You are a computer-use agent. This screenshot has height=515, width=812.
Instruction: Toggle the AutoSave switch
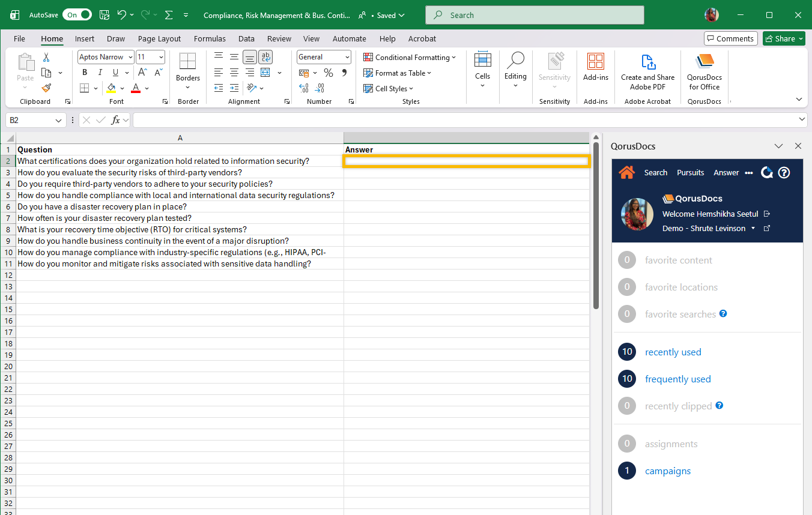pyautogui.click(x=77, y=15)
